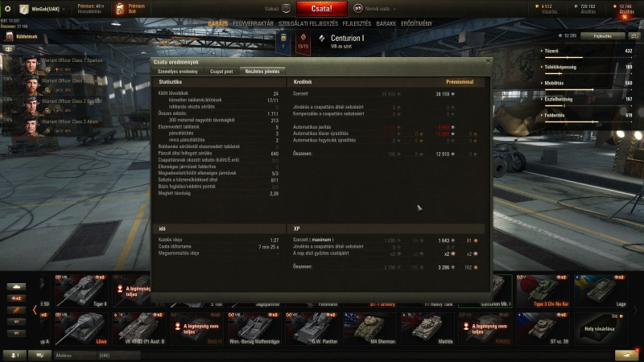644x362 pixels.
Task: Open the settings gear menu
Action: click(7, 9)
